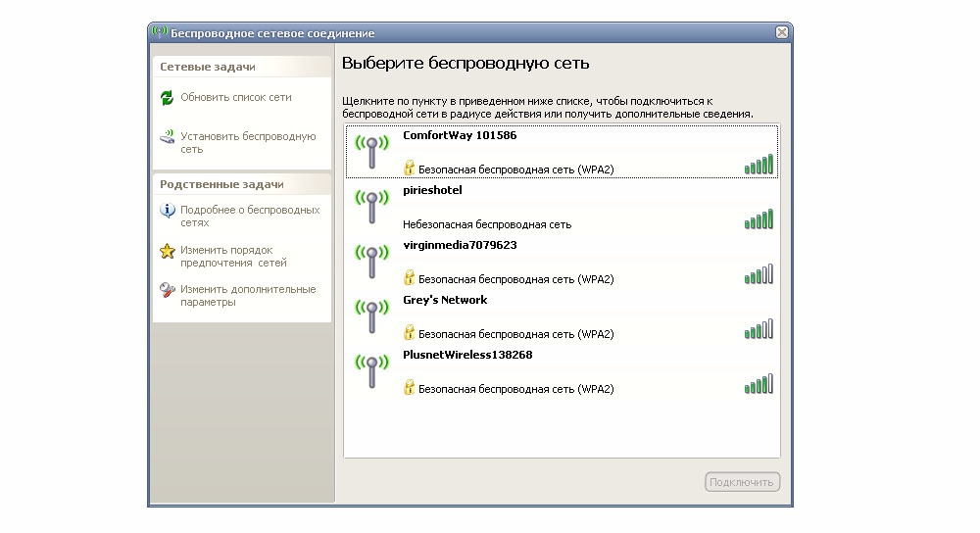Open the 'Обновить список сети' link

(x=236, y=97)
